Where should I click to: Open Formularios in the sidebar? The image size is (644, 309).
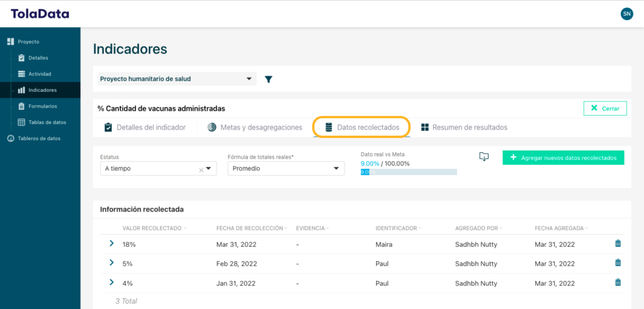[x=43, y=106]
